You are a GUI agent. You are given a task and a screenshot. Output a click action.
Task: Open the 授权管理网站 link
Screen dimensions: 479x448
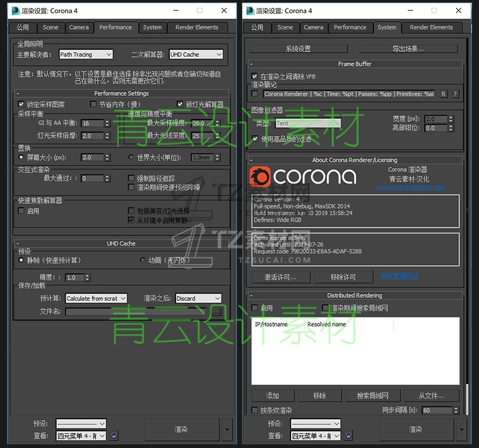(x=400, y=276)
